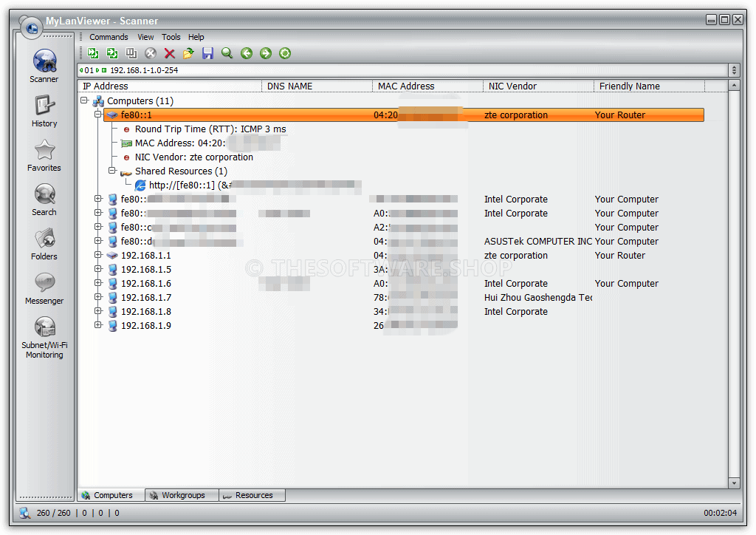Sort by NIC Vendor column header

538,86
